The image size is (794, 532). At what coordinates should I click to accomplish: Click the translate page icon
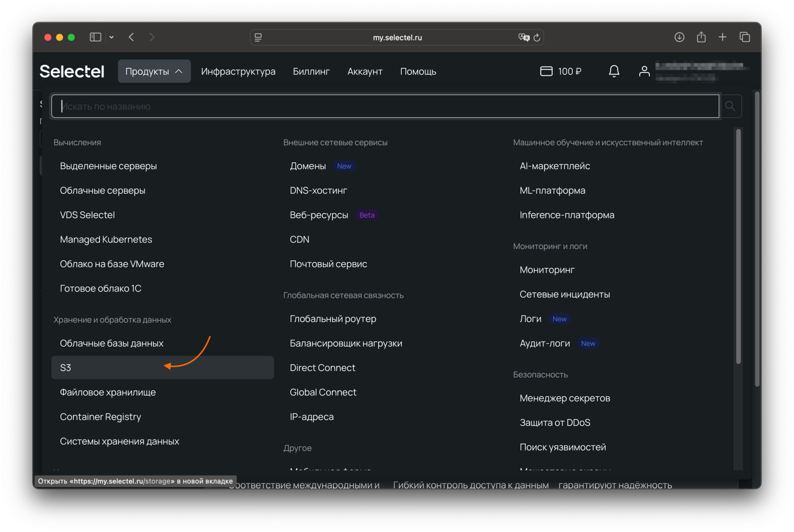pyautogui.click(x=524, y=37)
